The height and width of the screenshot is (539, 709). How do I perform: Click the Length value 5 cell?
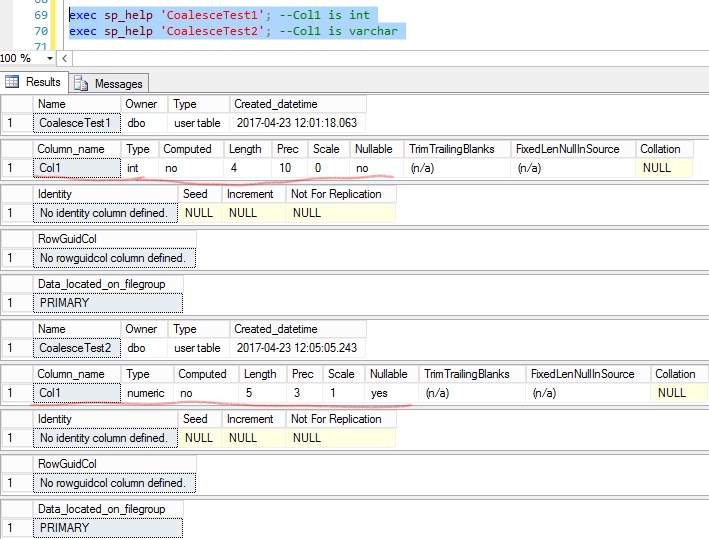pos(262,393)
